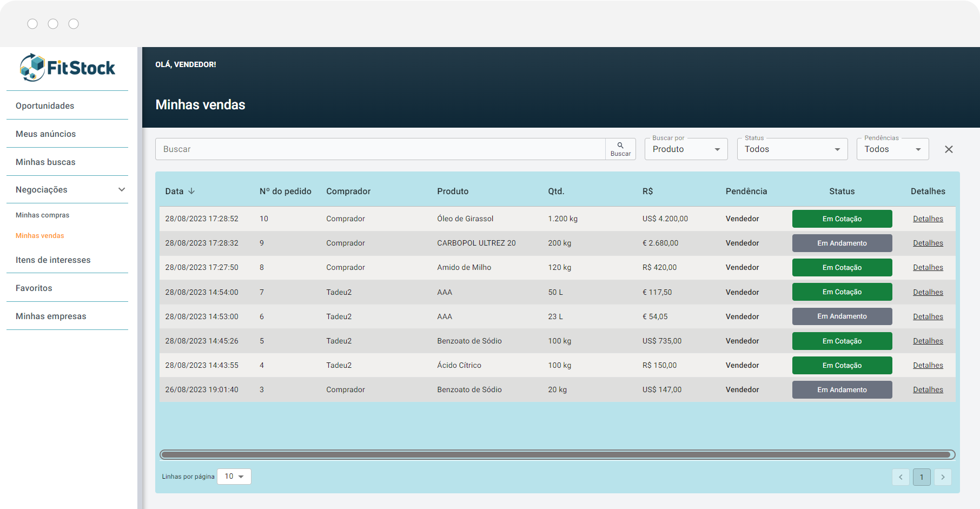The width and height of the screenshot is (980, 509).
Task: Click the table's horizontal scrollbar
Action: [x=557, y=455]
